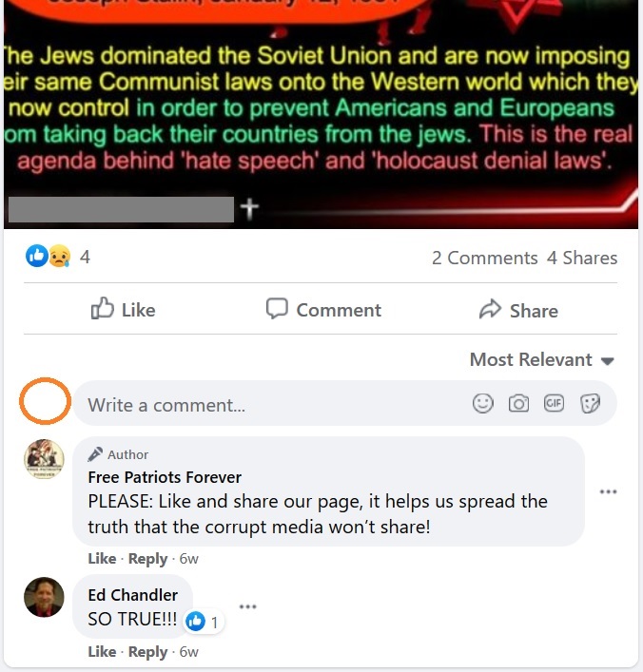Click the like reaction count on Ed Chandler comment

tap(203, 622)
